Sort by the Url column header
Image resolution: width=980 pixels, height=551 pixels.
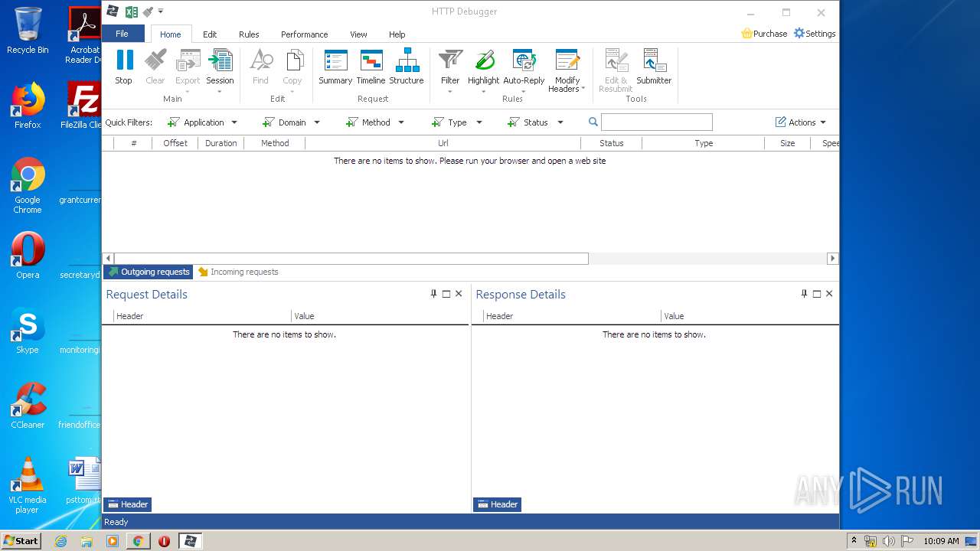(443, 143)
